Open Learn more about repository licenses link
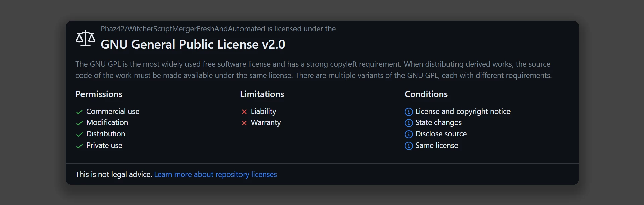Viewport: 644px width, 205px height. click(x=215, y=175)
